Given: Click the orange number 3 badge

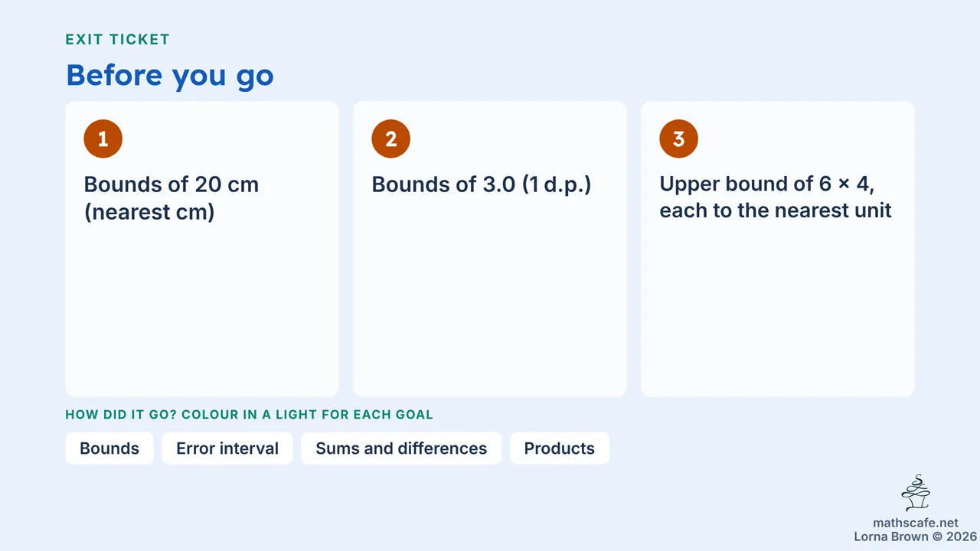Looking at the screenshot, I should tap(678, 139).
